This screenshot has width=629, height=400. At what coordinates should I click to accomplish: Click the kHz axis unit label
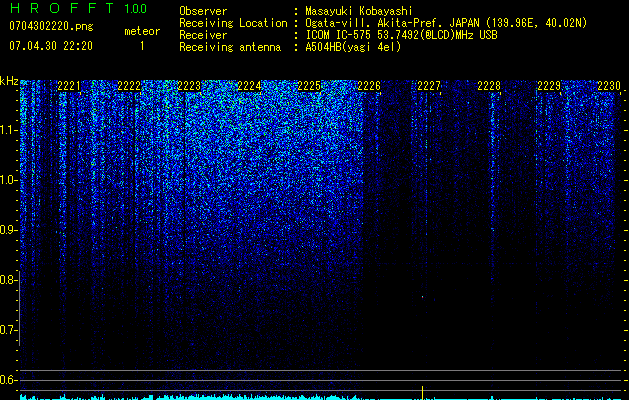(x=9, y=81)
